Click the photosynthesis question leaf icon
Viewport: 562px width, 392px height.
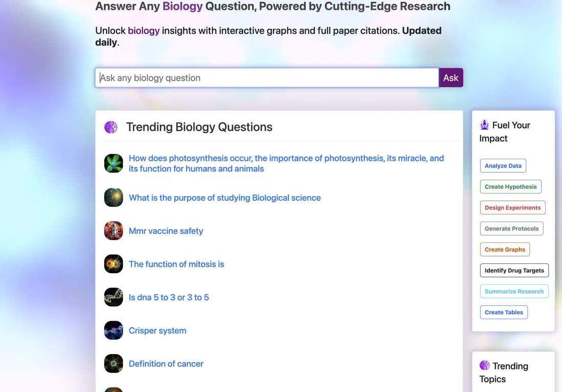(113, 164)
